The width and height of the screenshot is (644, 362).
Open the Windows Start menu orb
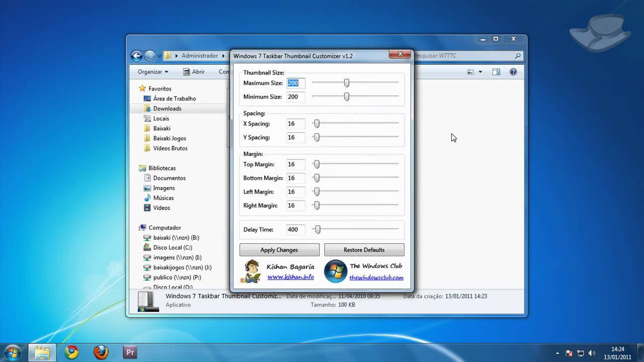tap(12, 352)
